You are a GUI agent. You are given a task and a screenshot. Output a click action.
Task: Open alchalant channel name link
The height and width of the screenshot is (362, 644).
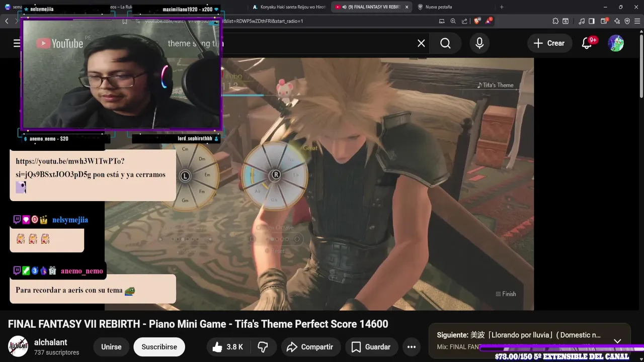click(x=50, y=342)
